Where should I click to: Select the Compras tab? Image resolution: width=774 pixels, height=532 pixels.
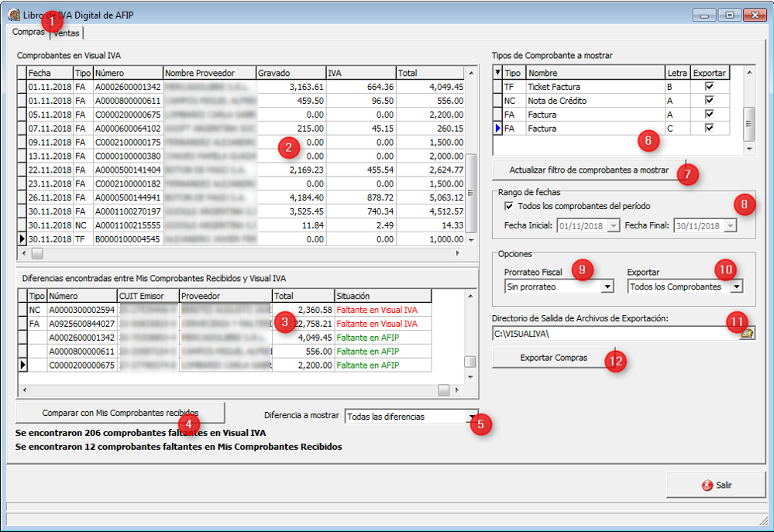pyautogui.click(x=29, y=32)
